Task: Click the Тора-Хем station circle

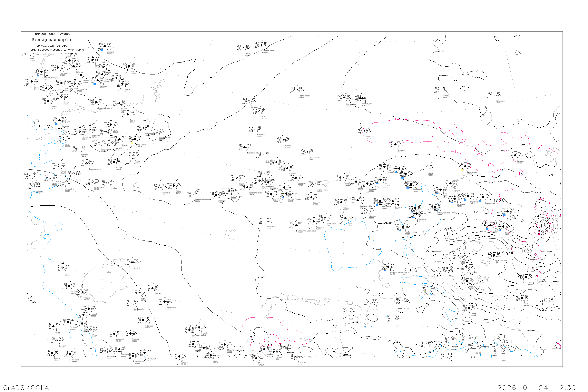Action: point(507,211)
